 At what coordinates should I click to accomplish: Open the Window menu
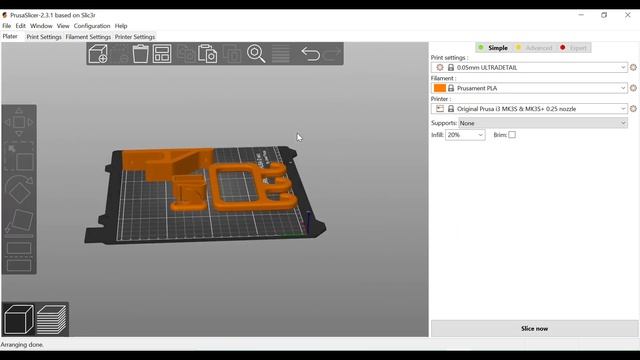point(41,26)
